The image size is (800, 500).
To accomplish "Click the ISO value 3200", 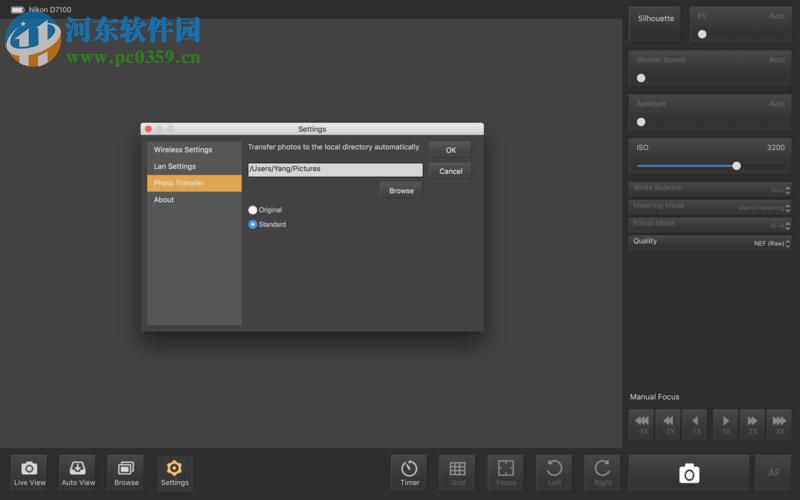I will pyautogui.click(x=776, y=147).
